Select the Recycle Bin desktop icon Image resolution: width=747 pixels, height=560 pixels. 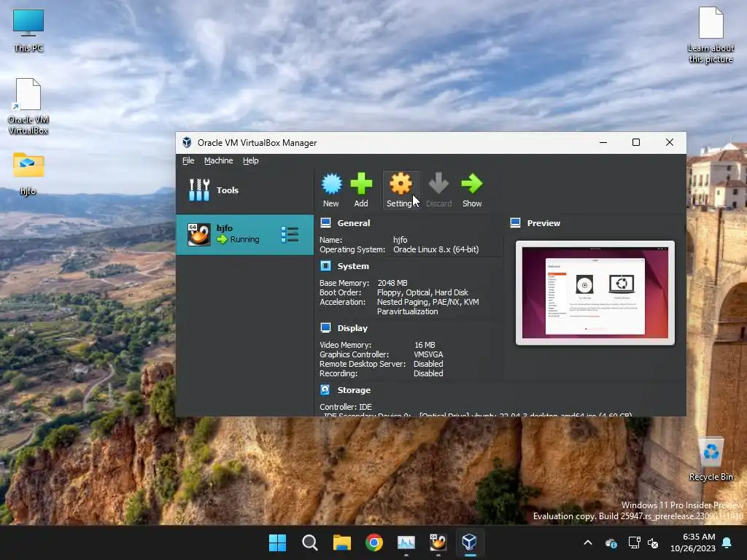point(711,459)
